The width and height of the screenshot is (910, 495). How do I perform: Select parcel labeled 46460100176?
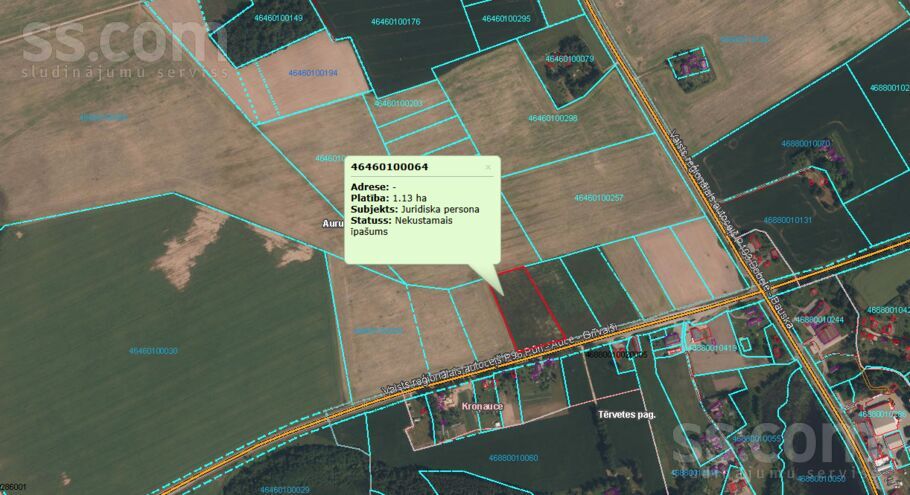point(395,21)
